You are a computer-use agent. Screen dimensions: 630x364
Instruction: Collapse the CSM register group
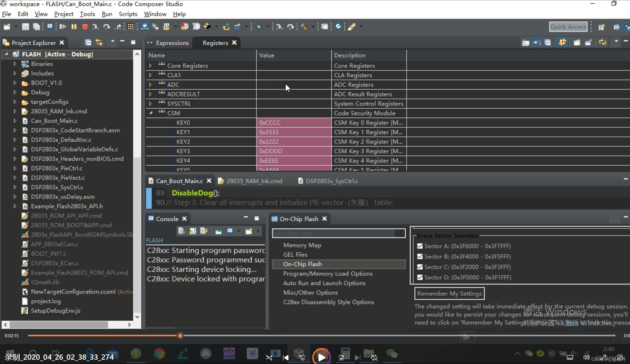point(151,113)
